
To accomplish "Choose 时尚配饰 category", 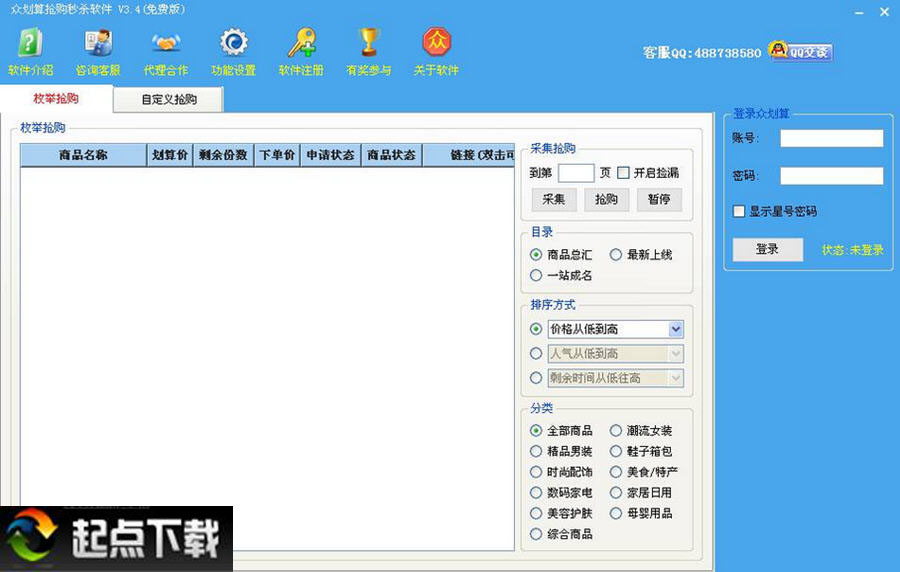I will click(x=536, y=472).
